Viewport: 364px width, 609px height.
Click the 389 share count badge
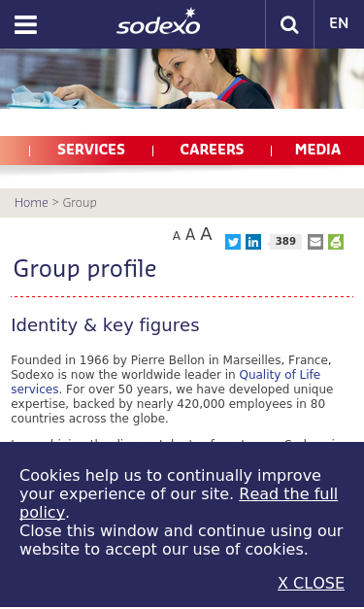tap(285, 242)
